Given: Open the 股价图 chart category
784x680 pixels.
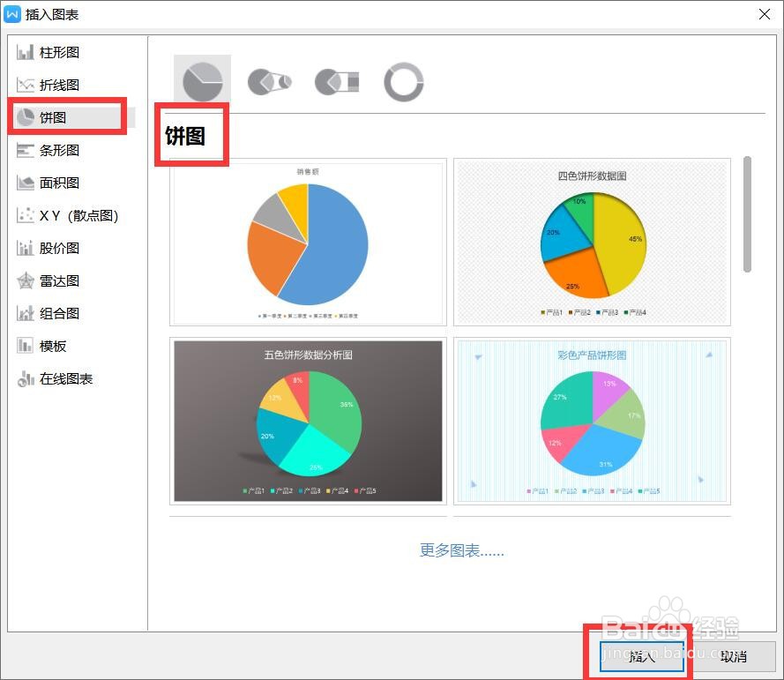Looking at the screenshot, I should click(58, 248).
